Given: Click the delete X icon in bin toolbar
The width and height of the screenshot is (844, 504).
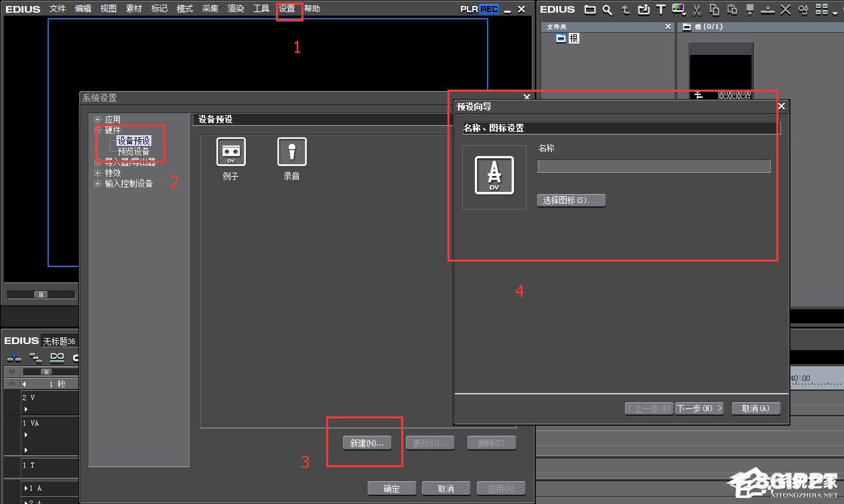Looking at the screenshot, I should 786,9.
